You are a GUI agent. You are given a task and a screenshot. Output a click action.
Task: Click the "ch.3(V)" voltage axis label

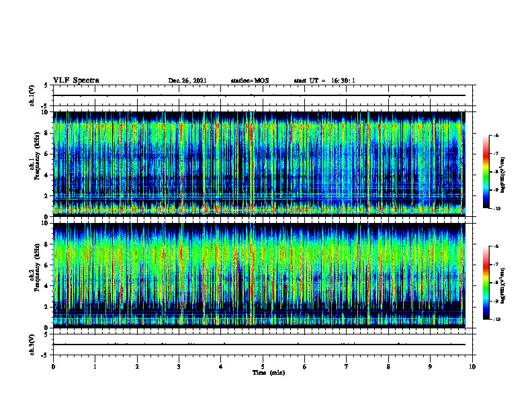(x=32, y=345)
